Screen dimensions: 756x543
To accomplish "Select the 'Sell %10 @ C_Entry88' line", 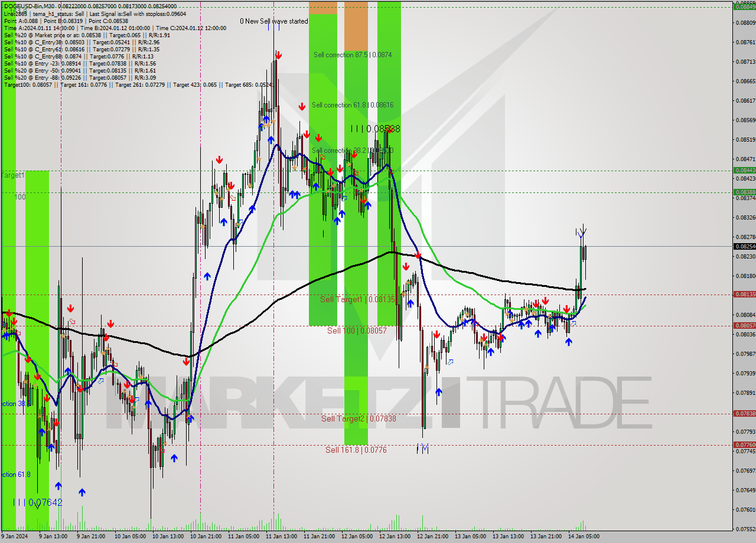I will (x=79, y=56).
